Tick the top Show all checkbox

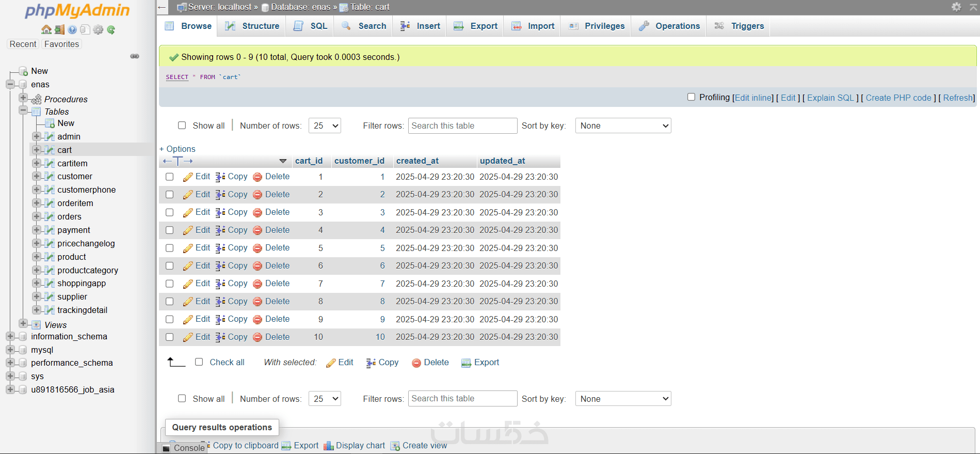[x=182, y=126]
